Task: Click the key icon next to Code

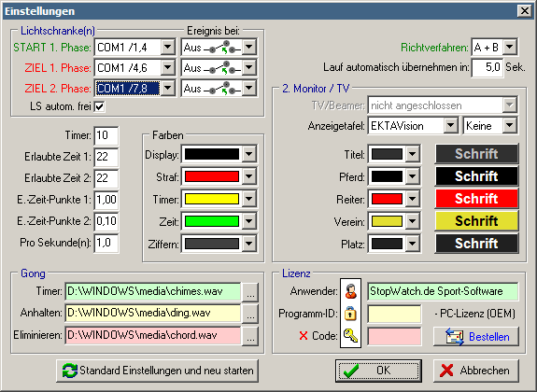Action: coord(351,335)
